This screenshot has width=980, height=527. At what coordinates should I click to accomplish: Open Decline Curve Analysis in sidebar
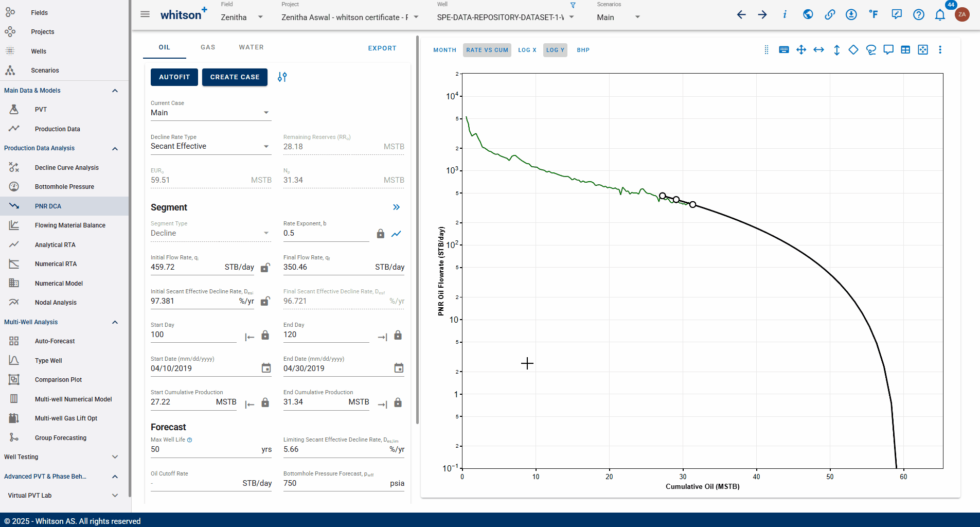coord(64,168)
